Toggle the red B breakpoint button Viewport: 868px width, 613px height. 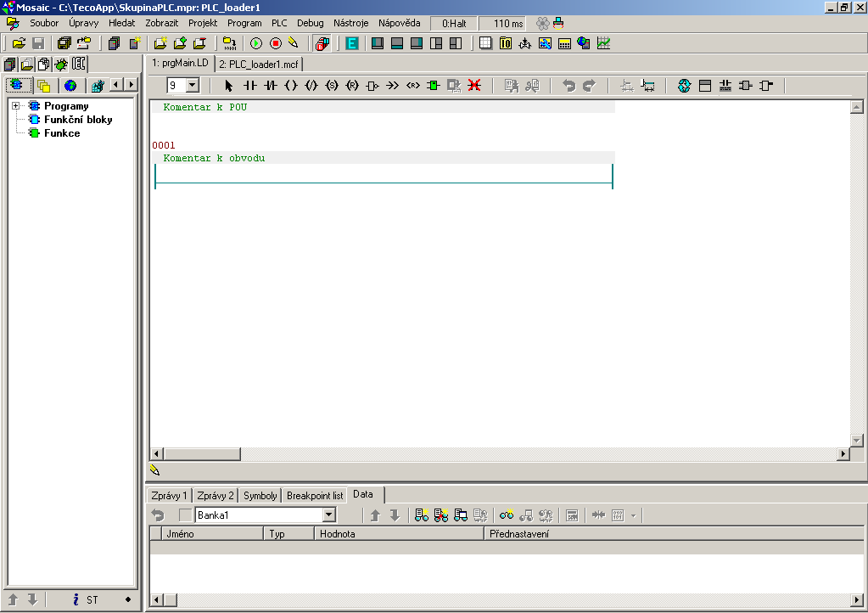tap(322, 43)
